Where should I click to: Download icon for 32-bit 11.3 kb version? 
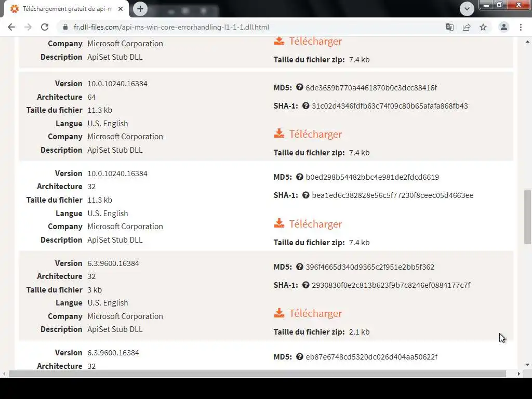click(279, 223)
